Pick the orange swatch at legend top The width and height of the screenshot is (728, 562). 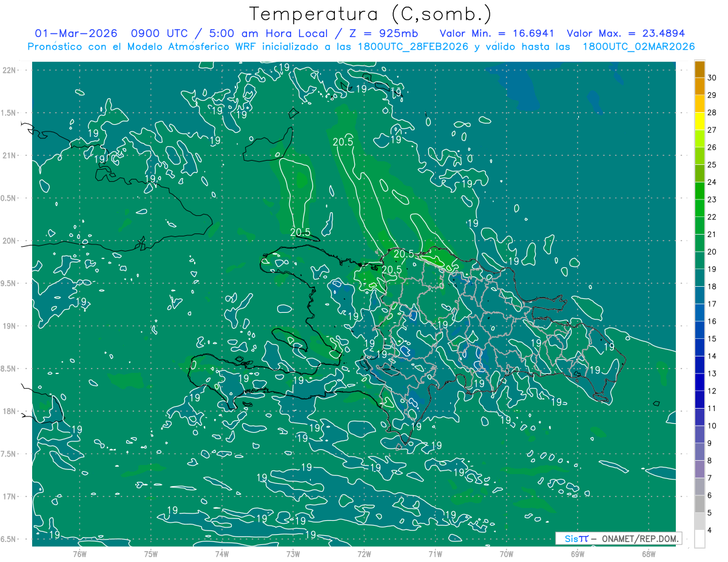[x=699, y=69]
